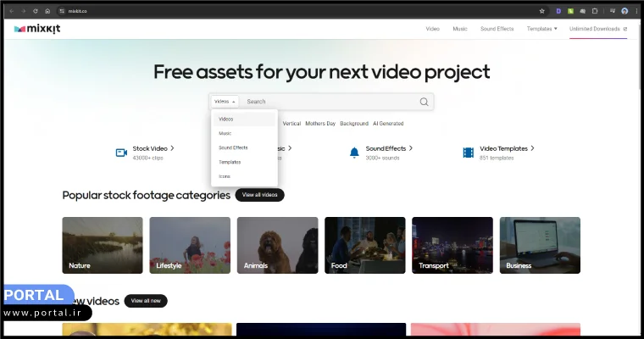Click the Stock Video camera icon
Viewport: 644px width, 339px height.
(x=121, y=153)
